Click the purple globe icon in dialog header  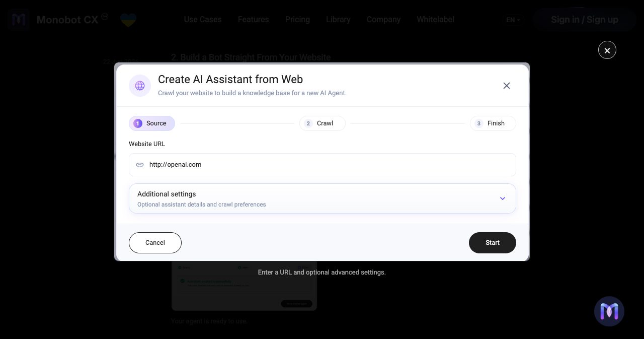pyautogui.click(x=140, y=86)
